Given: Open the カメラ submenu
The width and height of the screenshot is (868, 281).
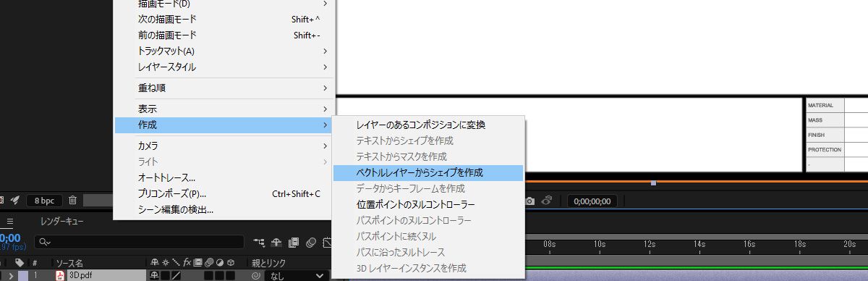Looking at the screenshot, I should pos(224,146).
